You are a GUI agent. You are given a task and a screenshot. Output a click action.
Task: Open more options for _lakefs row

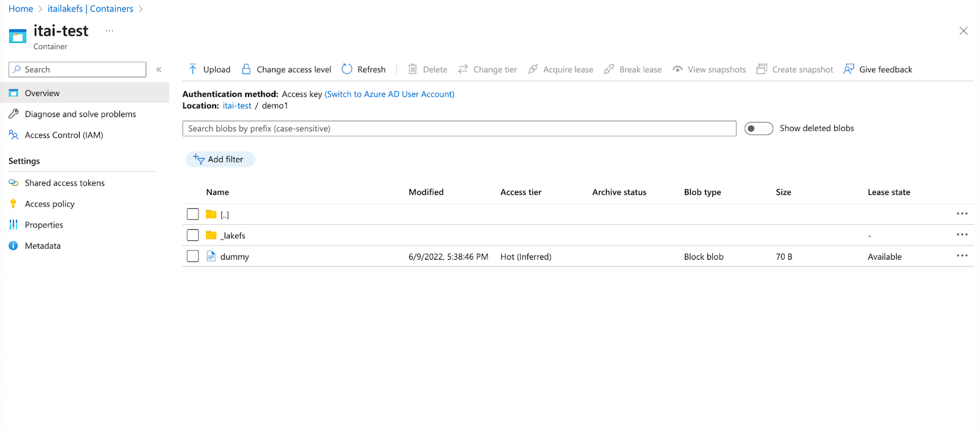(962, 235)
